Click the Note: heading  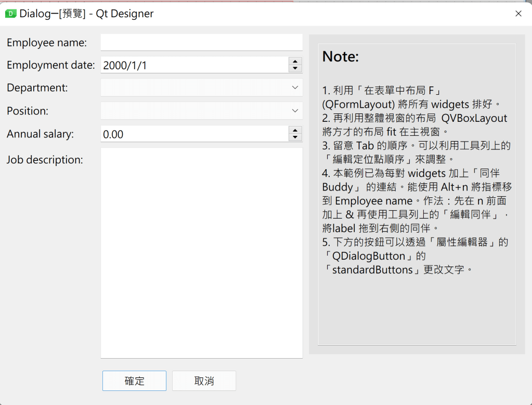pos(341,57)
